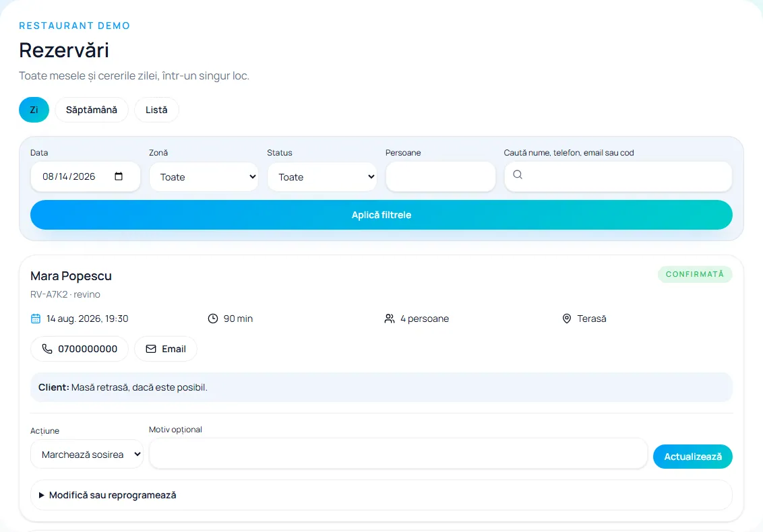Image resolution: width=763 pixels, height=532 pixels.
Task: Open the Status dropdown
Action: coord(322,177)
